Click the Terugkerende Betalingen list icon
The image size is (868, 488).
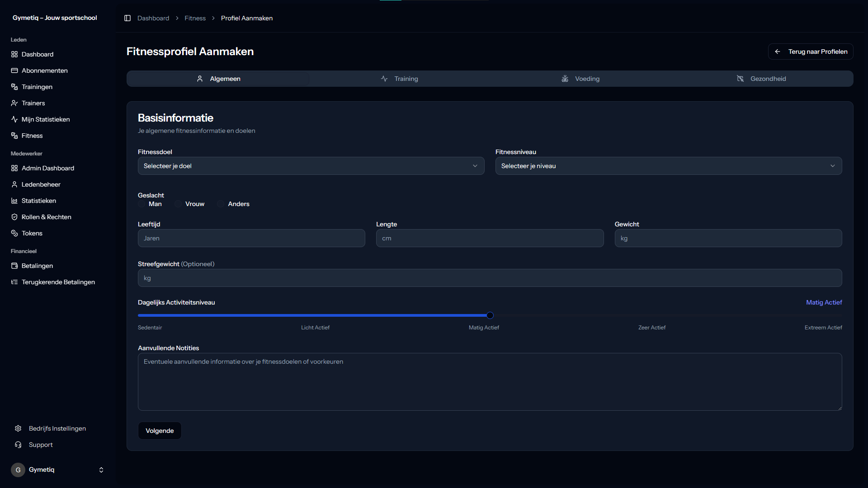[x=14, y=282]
